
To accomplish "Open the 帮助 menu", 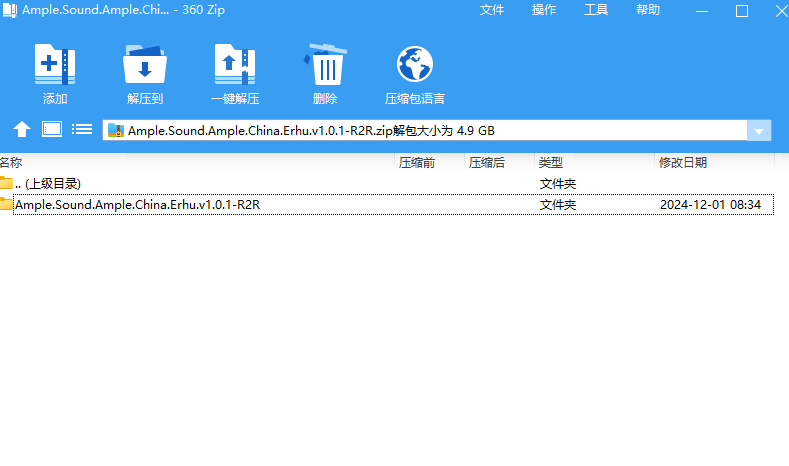I will 648,10.
